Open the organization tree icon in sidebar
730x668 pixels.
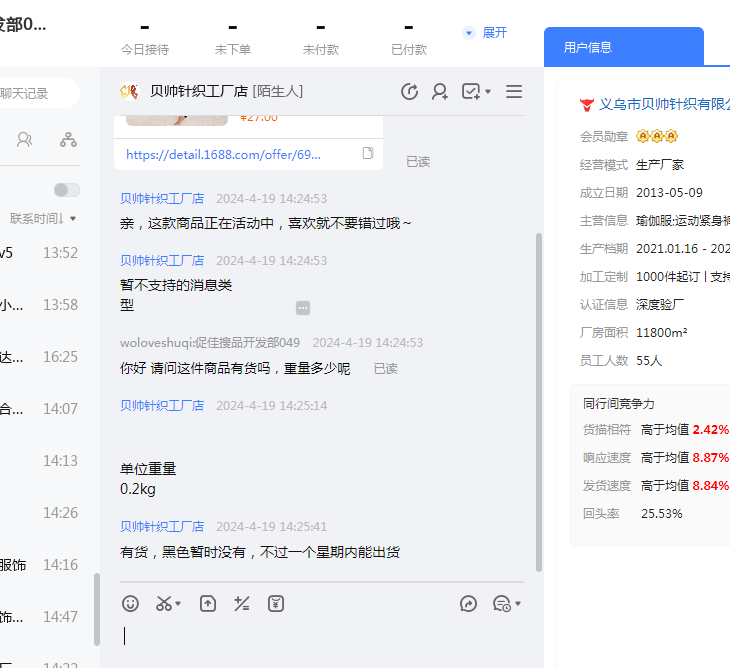pyautogui.click(x=68, y=140)
